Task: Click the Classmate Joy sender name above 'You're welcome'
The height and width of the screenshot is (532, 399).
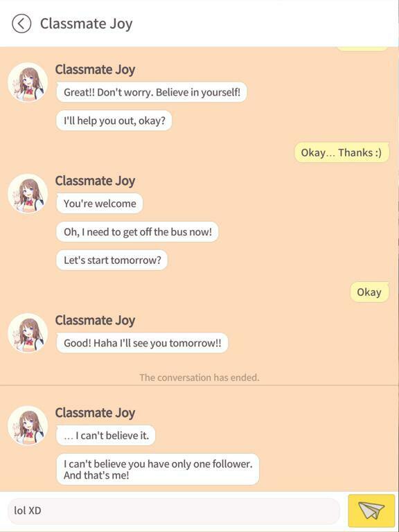Action: (95, 181)
